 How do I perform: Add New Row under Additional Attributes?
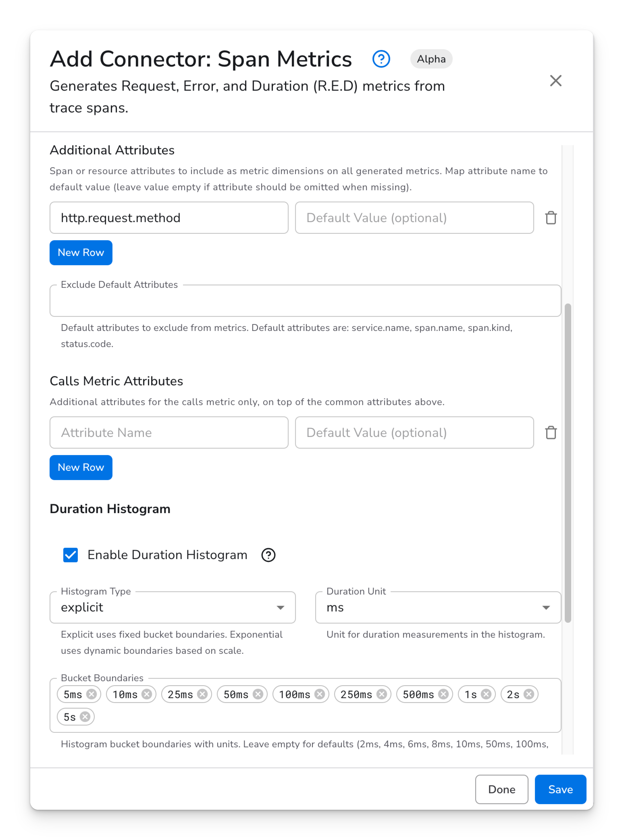[81, 253]
